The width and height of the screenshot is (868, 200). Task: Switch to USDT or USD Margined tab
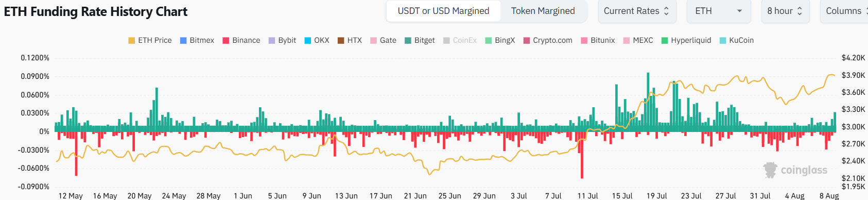tap(443, 11)
